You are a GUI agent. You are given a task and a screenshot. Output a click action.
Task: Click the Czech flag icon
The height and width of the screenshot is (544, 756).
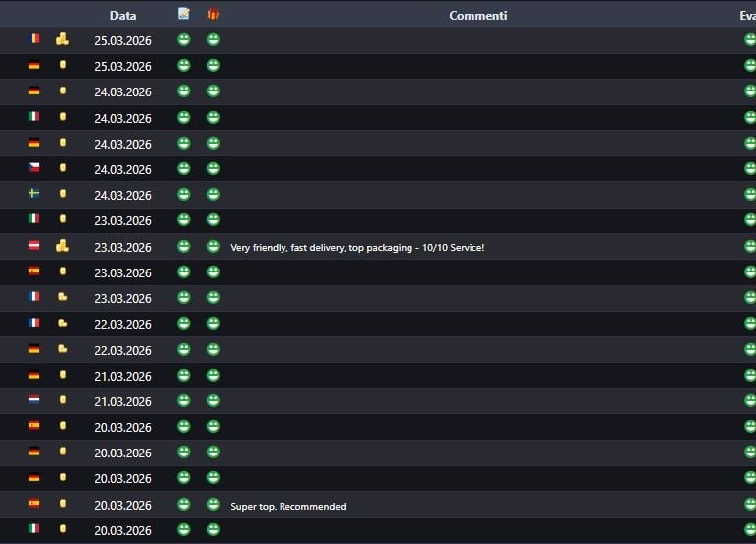33,168
